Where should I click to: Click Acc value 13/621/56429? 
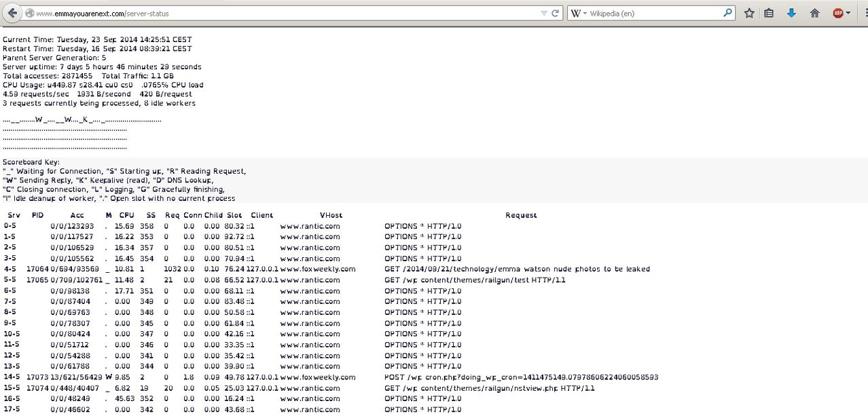click(77, 377)
